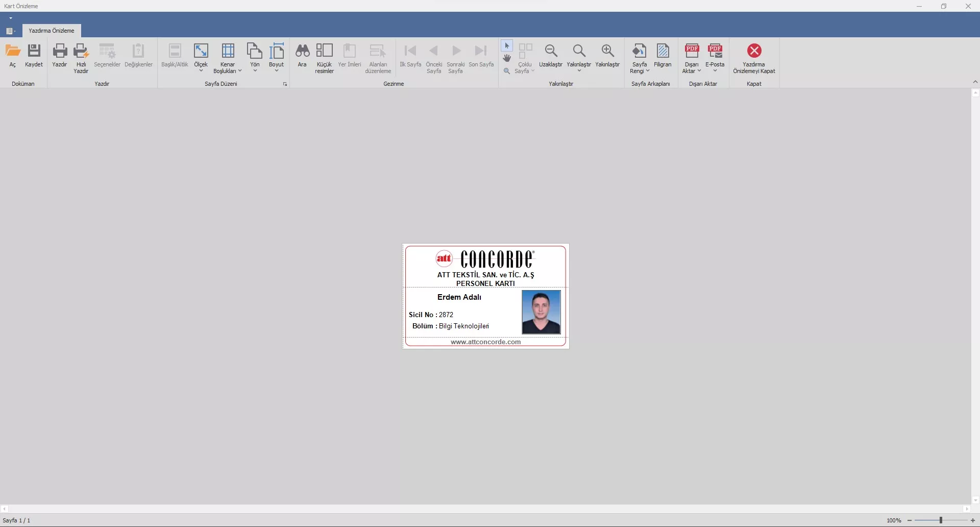Minimize the Kart Önizleme window
The image size is (980, 527).
point(919,6)
